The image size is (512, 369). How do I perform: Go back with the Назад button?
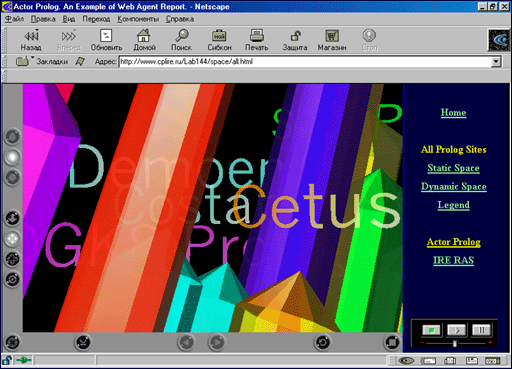coord(31,40)
